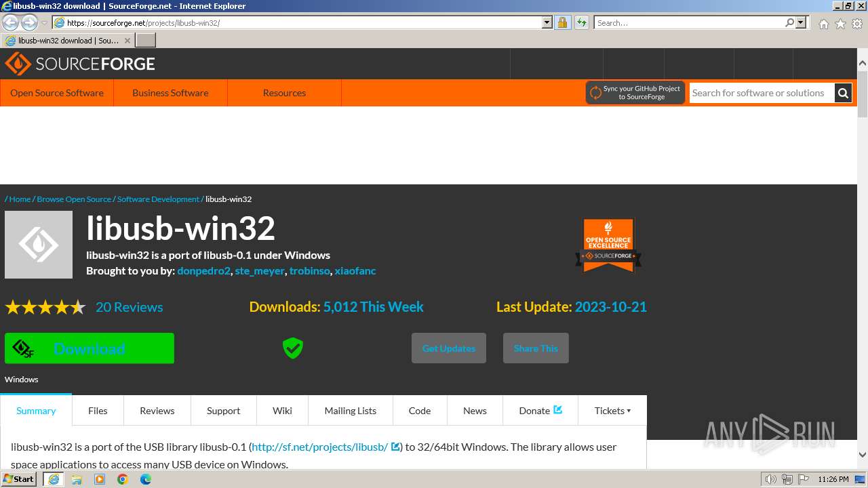Open the file explorer taskbar icon
The width and height of the screenshot is (868, 488).
(x=77, y=479)
